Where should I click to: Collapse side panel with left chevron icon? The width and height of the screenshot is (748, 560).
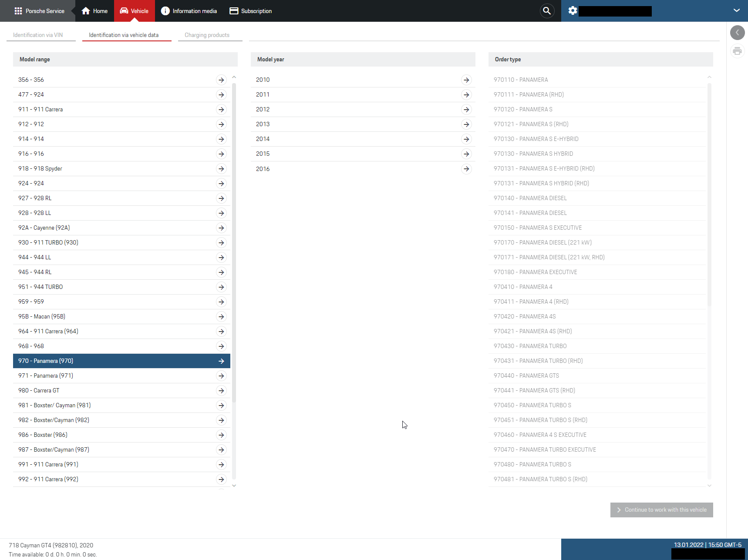(x=737, y=33)
